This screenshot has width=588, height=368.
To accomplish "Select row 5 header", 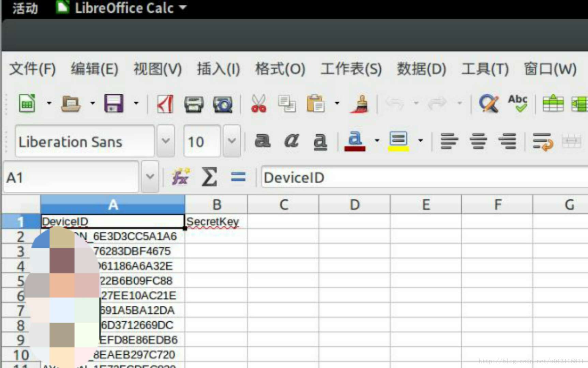I will 21,281.
